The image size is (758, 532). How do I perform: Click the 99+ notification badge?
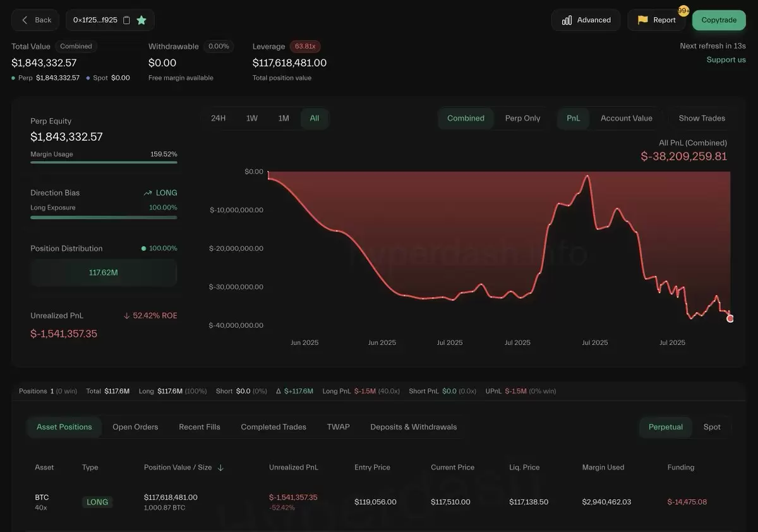pyautogui.click(x=683, y=11)
